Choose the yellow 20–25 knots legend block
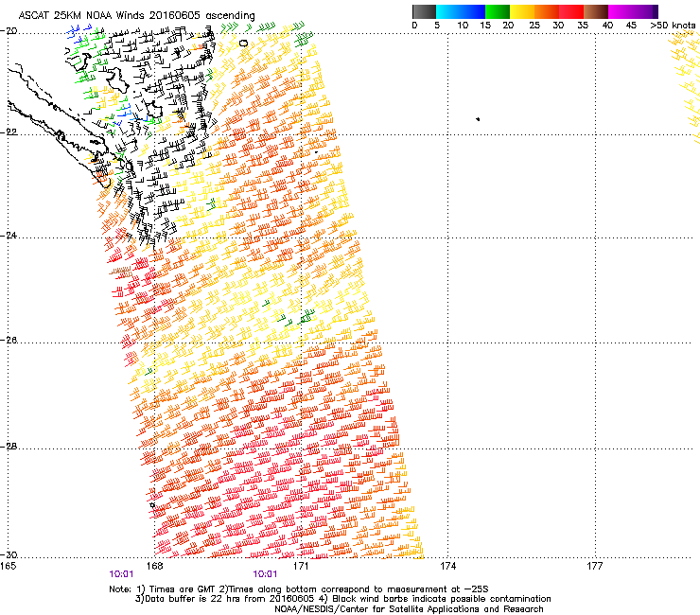This screenshot has width=700, height=615. pyautogui.click(x=522, y=11)
